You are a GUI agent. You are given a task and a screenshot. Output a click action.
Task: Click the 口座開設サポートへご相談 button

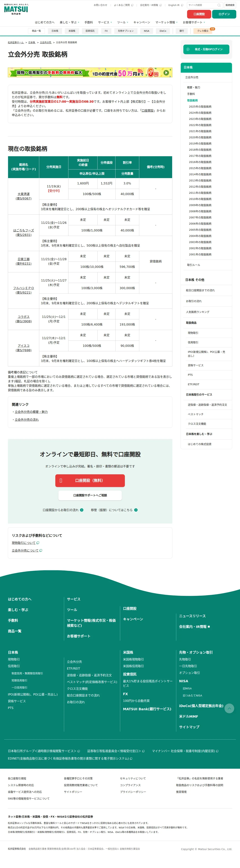(x=90, y=495)
